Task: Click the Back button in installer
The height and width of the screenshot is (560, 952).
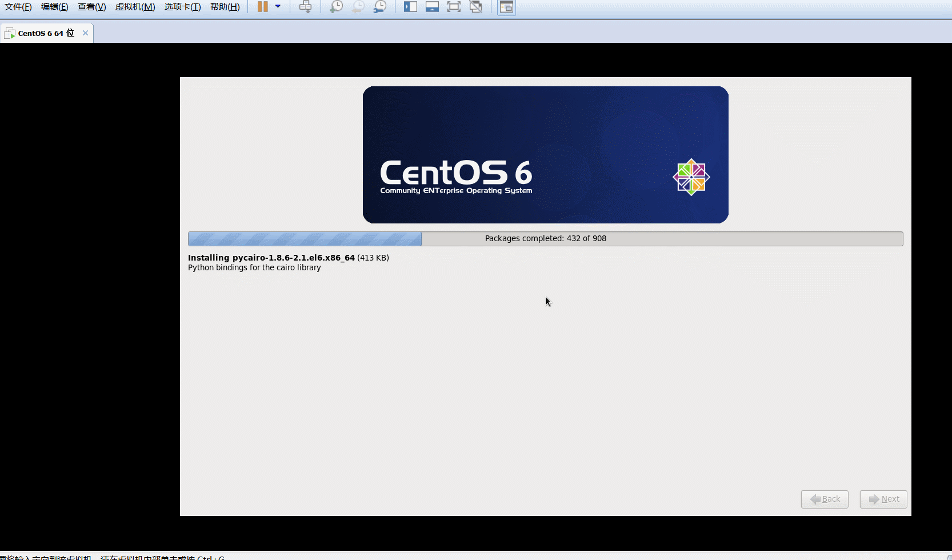Action: click(825, 499)
